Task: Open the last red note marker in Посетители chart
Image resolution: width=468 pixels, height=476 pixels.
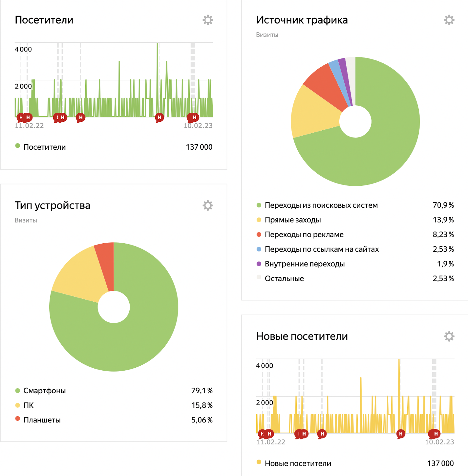Action: point(194,118)
